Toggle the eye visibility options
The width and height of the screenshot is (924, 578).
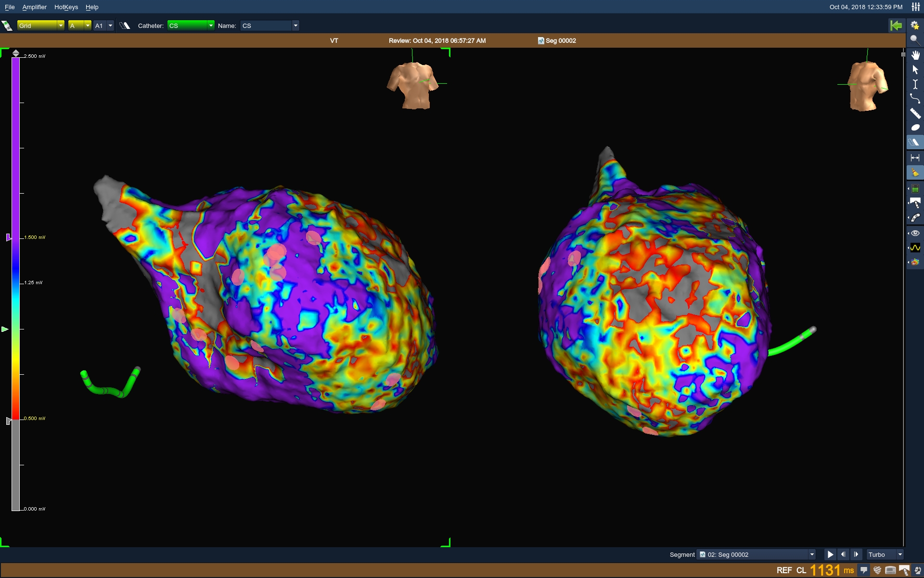(915, 233)
